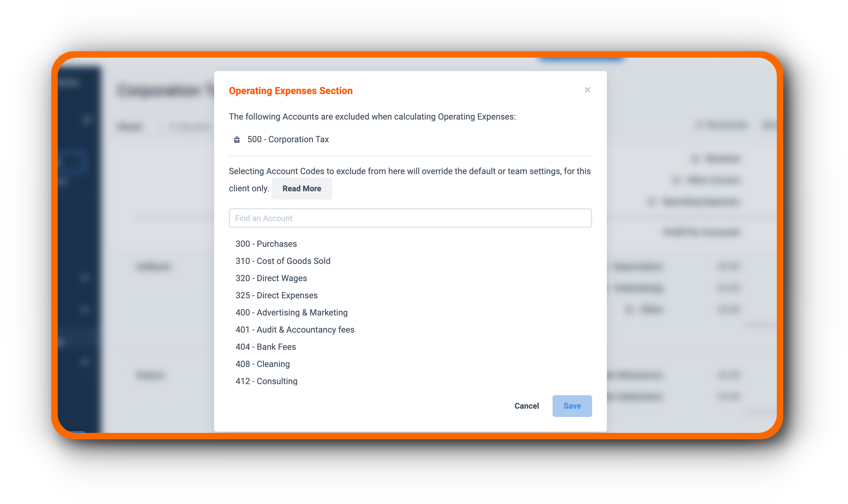Select 300 - Purchases account

pyautogui.click(x=266, y=244)
